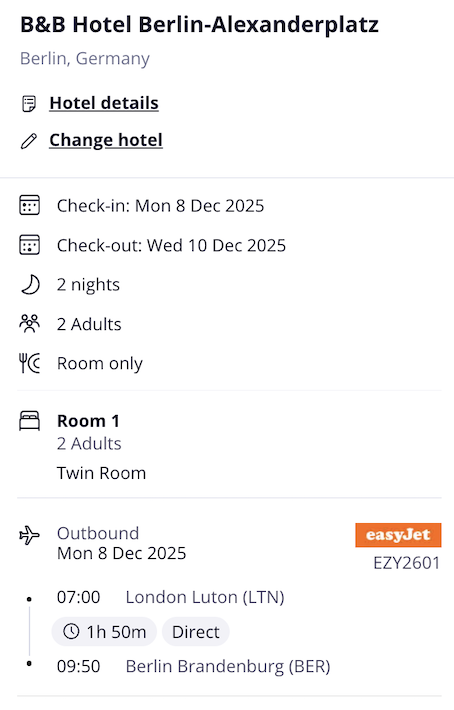Click London Luton (LTN) departure airport
Viewport: 454px width, 710px height.
[205, 597]
